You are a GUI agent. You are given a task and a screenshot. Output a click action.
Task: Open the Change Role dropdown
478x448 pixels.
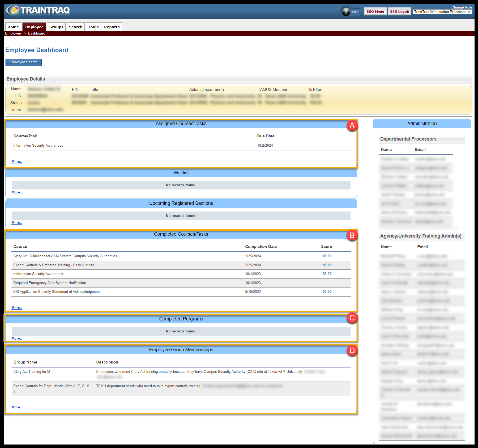tap(442, 12)
